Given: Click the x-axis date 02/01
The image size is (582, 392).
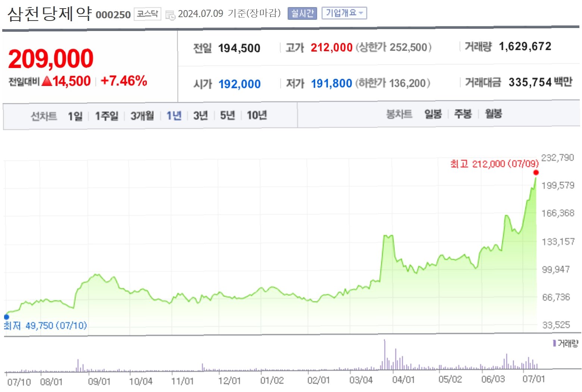Looking at the screenshot, I should 319,380.
